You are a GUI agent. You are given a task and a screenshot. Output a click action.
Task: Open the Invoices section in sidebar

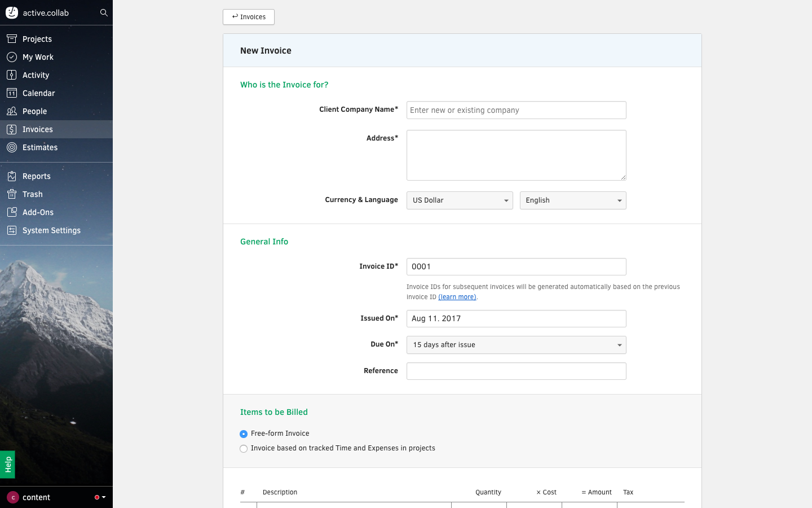pos(12,129)
